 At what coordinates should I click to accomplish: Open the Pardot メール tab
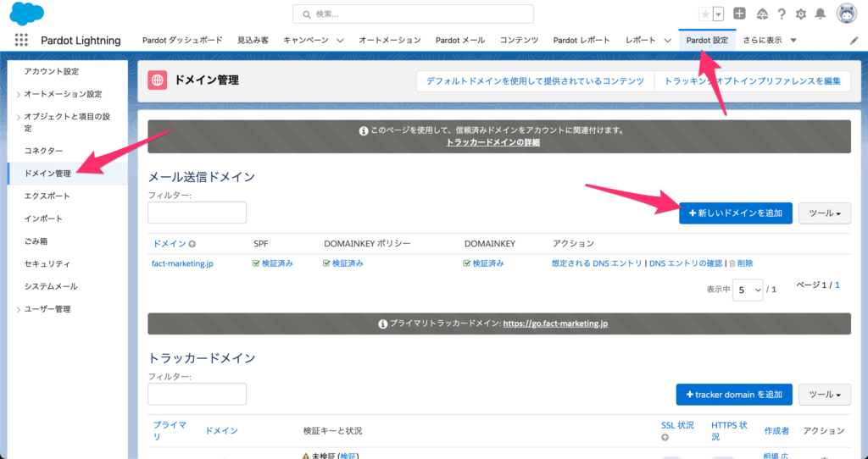click(460, 40)
